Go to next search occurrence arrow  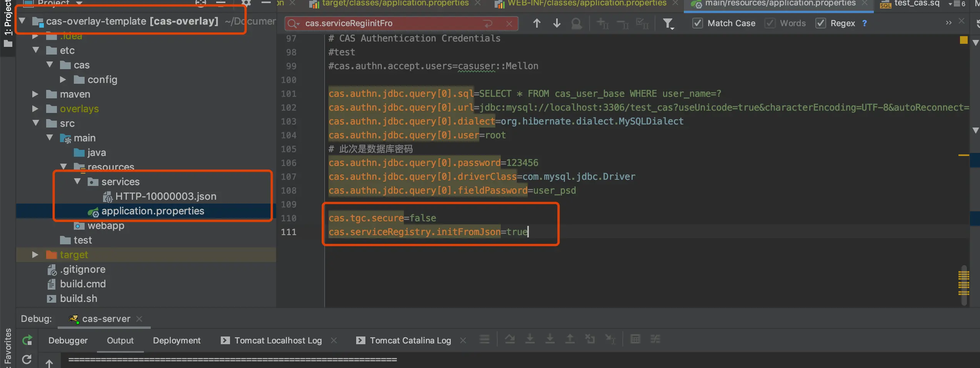557,23
